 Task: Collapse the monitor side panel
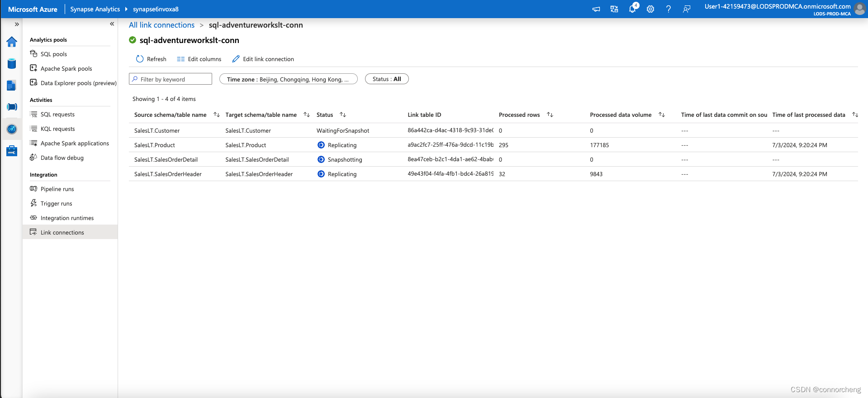pyautogui.click(x=112, y=24)
